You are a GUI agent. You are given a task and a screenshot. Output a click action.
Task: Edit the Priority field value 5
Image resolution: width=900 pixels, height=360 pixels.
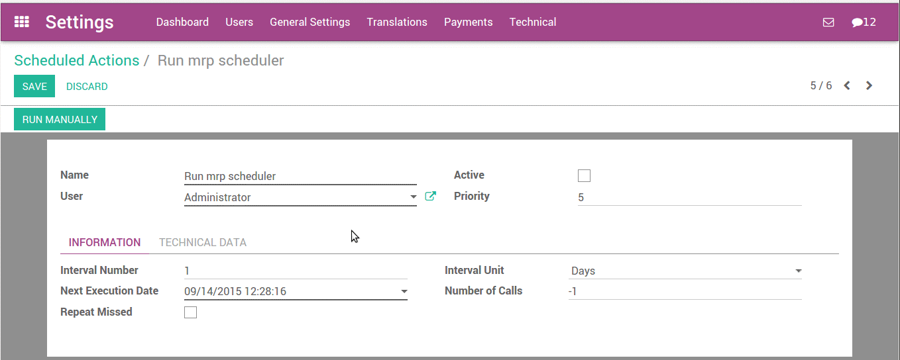(x=689, y=197)
